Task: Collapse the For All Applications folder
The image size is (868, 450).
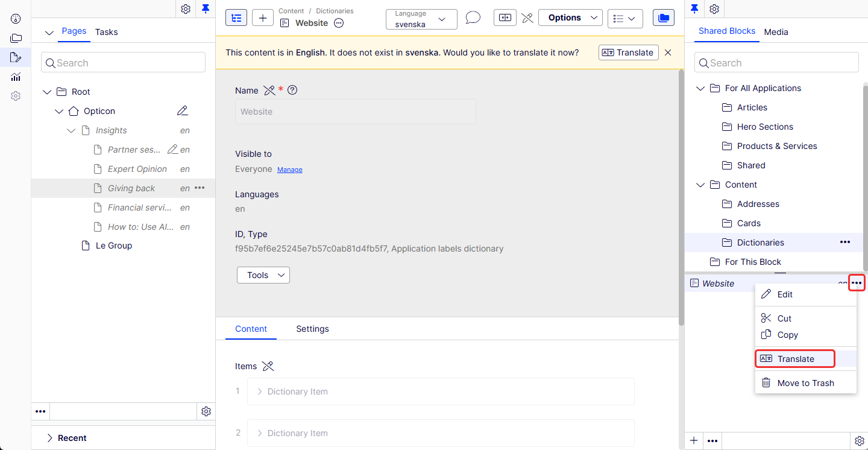Action: pos(700,88)
